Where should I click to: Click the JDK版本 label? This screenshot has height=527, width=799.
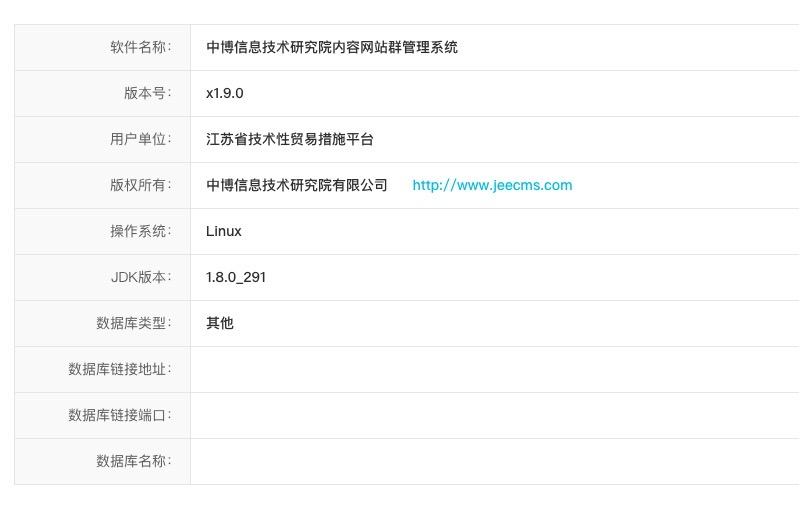[x=141, y=277]
